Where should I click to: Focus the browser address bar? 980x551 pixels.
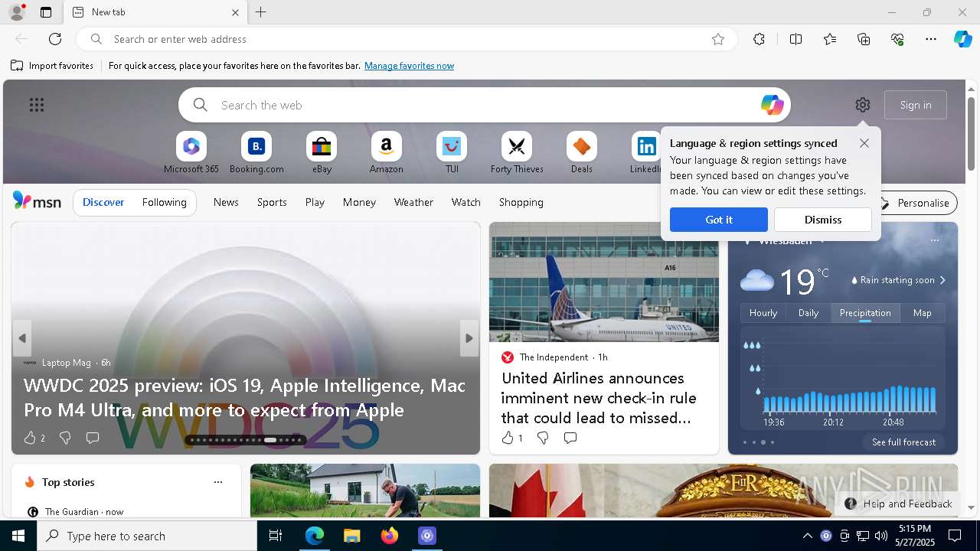pos(407,39)
